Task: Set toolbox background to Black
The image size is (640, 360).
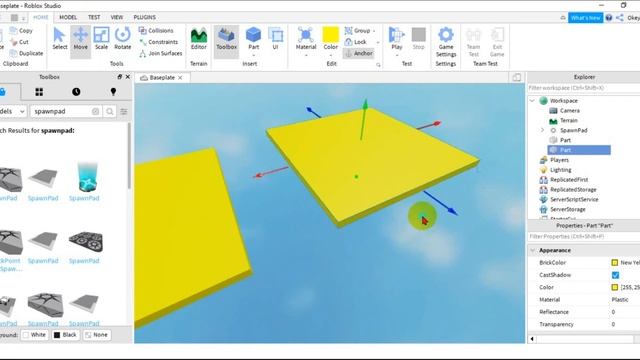Action: [65, 335]
